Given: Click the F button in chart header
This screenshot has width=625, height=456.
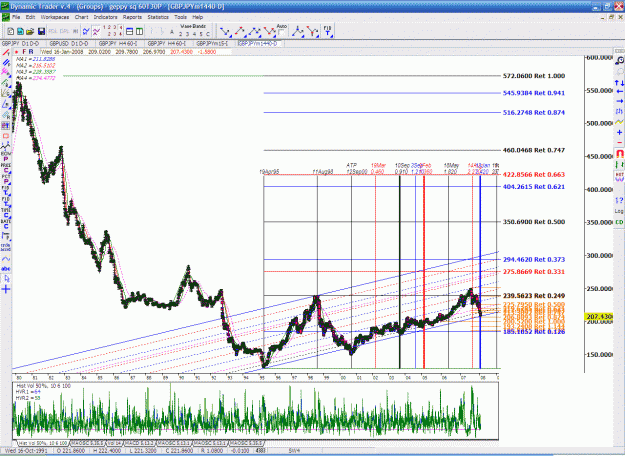Looking at the screenshot, I should point(24,52).
